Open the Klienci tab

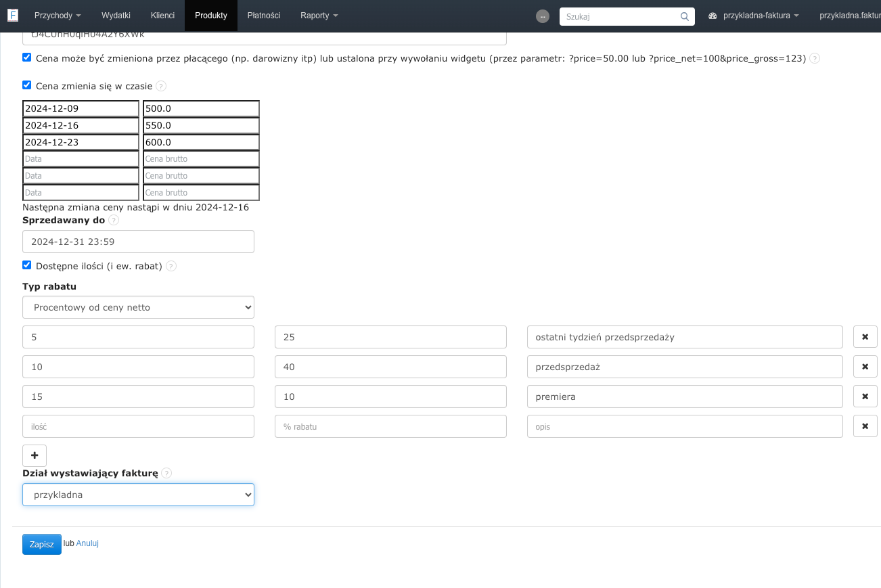(x=162, y=16)
